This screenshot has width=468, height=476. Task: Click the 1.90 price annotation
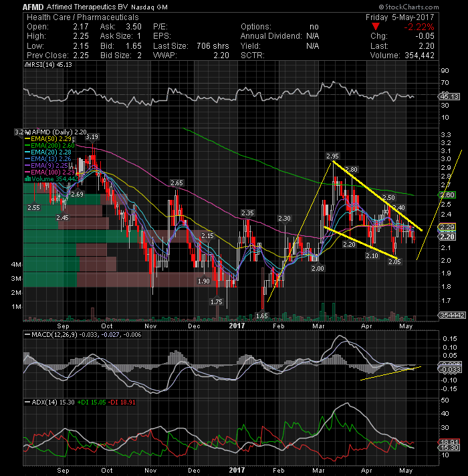point(204,281)
